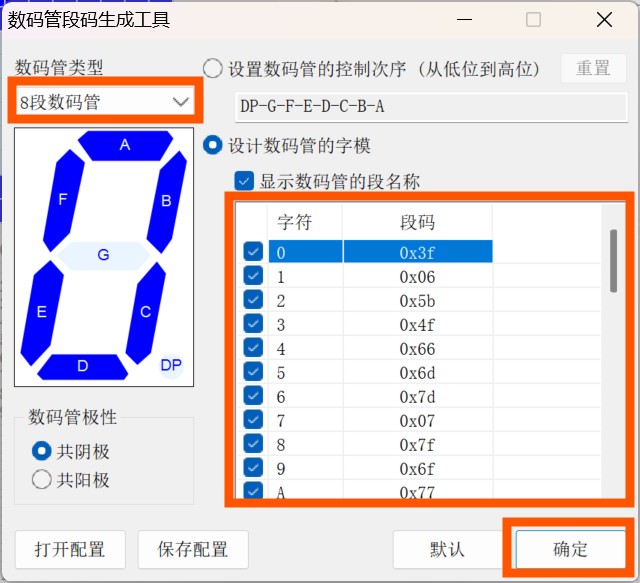The image size is (640, 583).
Task: Toggle segment E in the digit preview
Action: click(42, 312)
